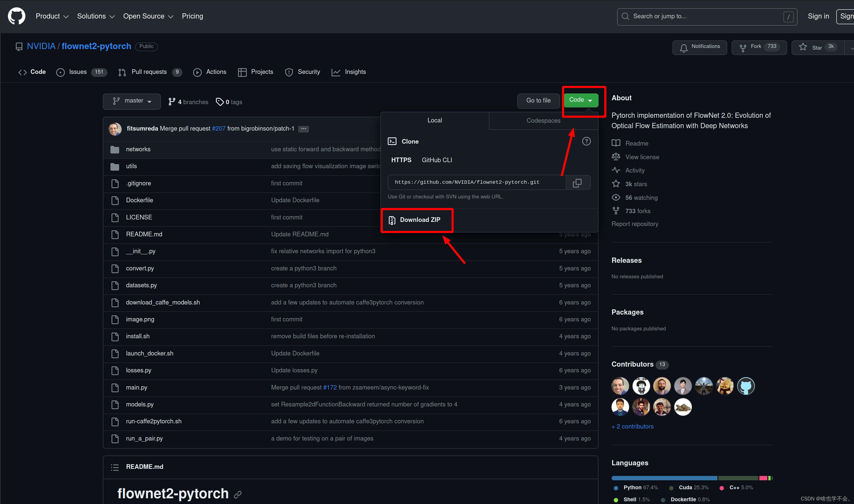Open the Solutions dropdown menu
The height and width of the screenshot is (504, 854).
pyautogui.click(x=96, y=16)
